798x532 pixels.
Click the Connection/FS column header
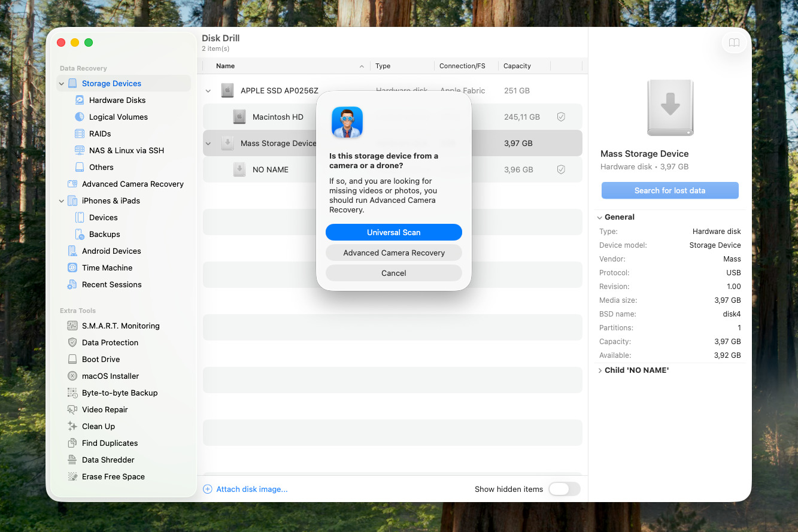(x=466, y=66)
